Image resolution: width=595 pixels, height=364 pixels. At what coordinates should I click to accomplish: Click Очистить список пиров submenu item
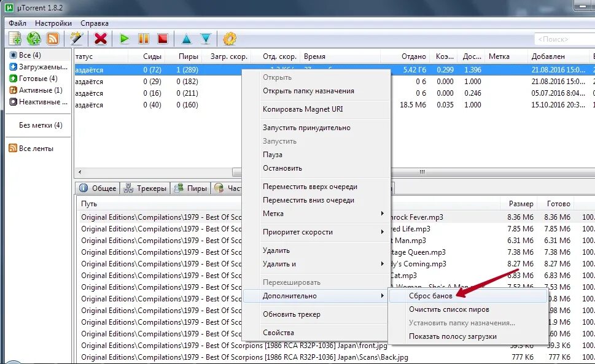point(469,309)
